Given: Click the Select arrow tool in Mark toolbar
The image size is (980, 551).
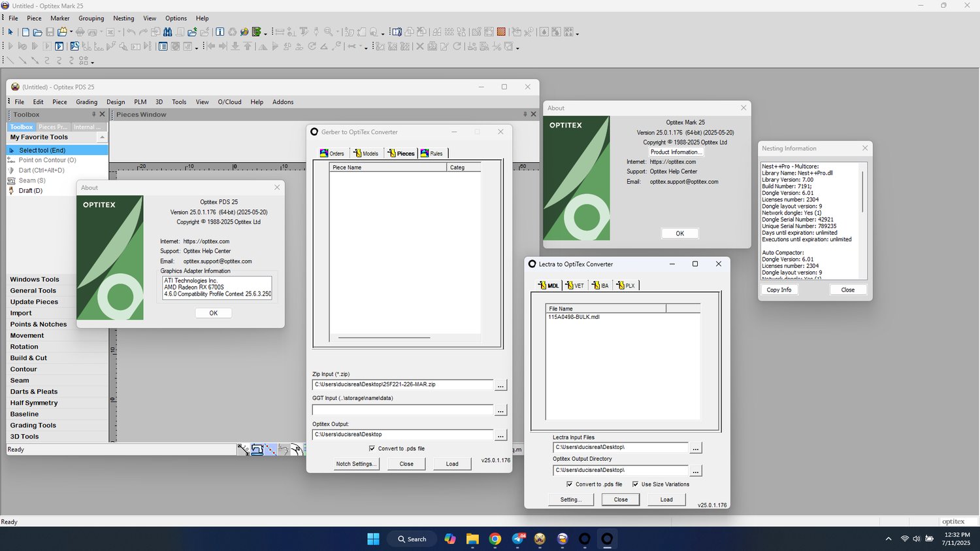Looking at the screenshot, I should [x=10, y=32].
